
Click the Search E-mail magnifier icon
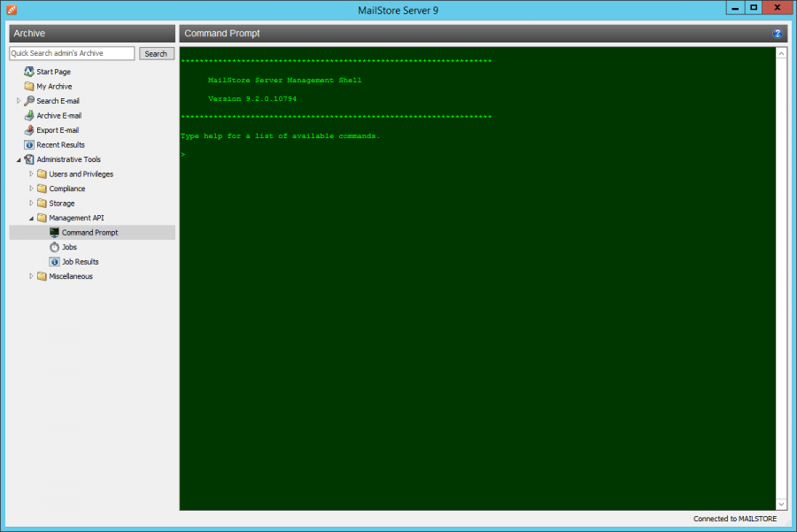point(29,101)
